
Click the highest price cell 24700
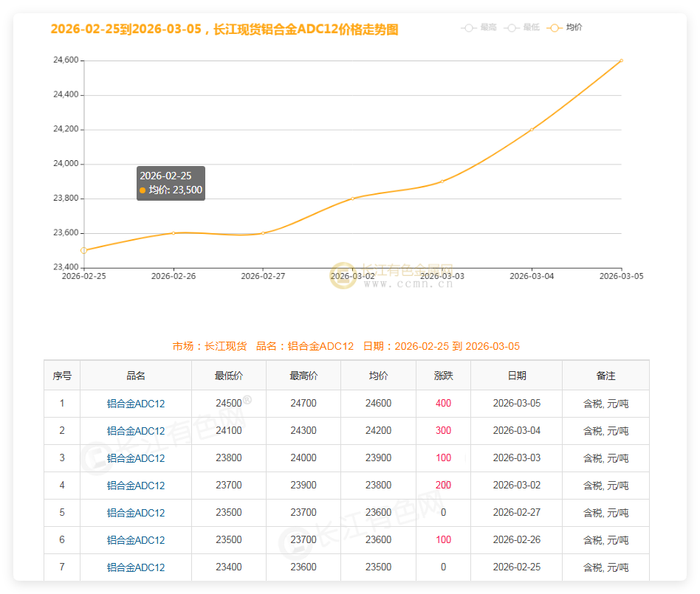coord(303,403)
